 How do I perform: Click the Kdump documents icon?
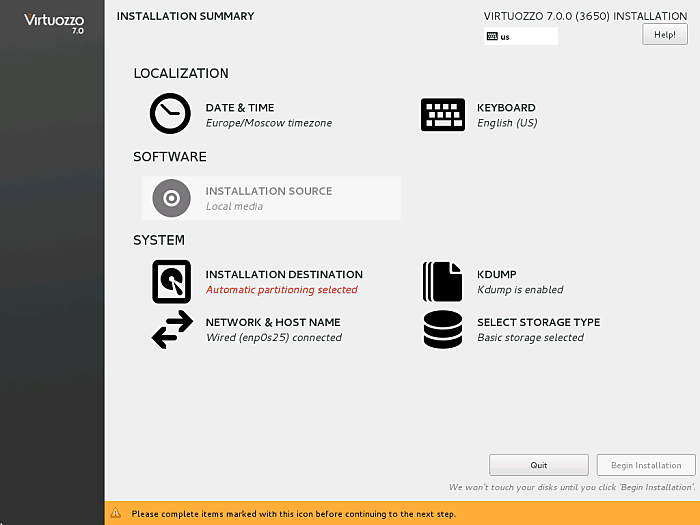pyautogui.click(x=443, y=281)
